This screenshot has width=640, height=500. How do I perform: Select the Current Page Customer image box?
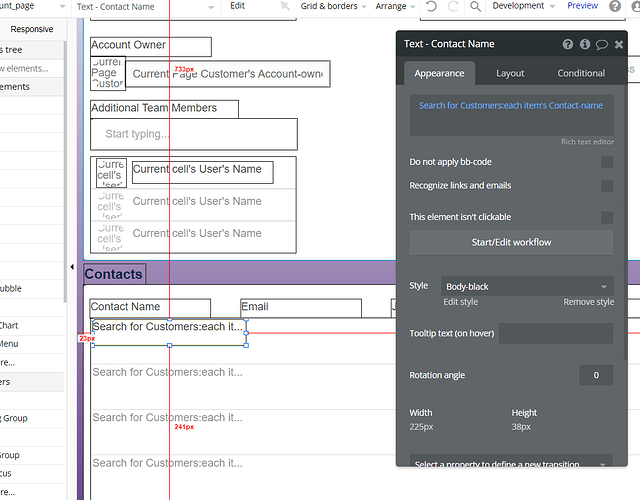[x=108, y=73]
